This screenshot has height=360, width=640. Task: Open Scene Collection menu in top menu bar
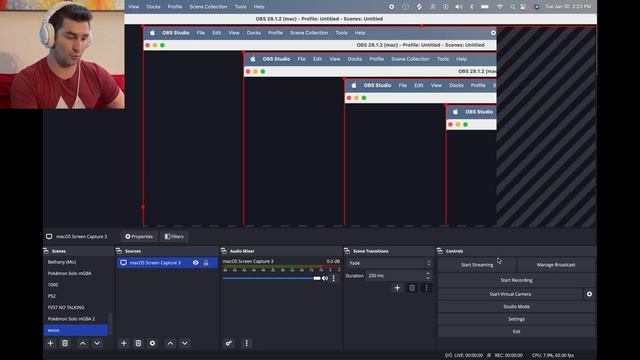point(208,7)
